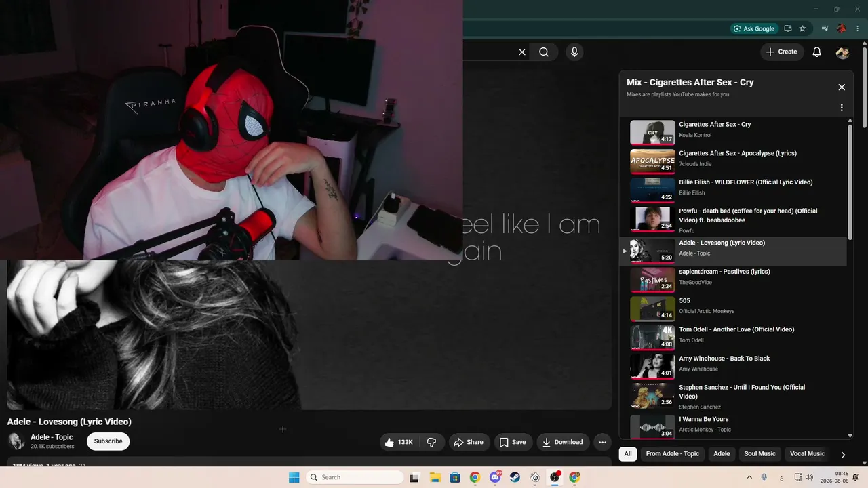
Task: Select the Soul Music filter chip
Action: click(x=759, y=453)
